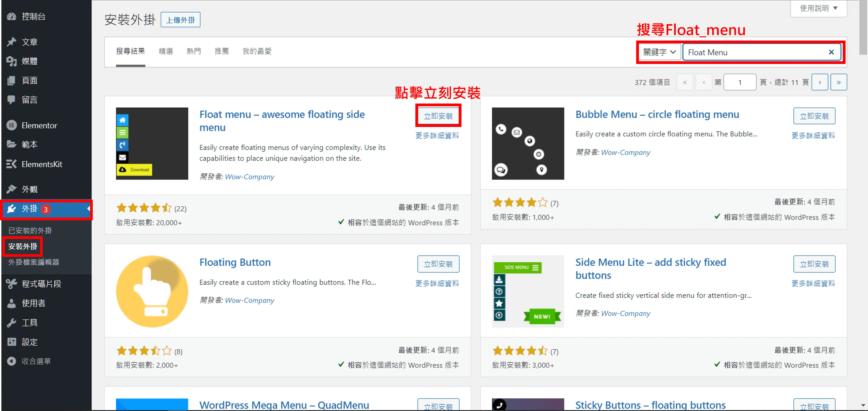
Task: Open the 關鍵字 search type dropdown
Action: [659, 52]
